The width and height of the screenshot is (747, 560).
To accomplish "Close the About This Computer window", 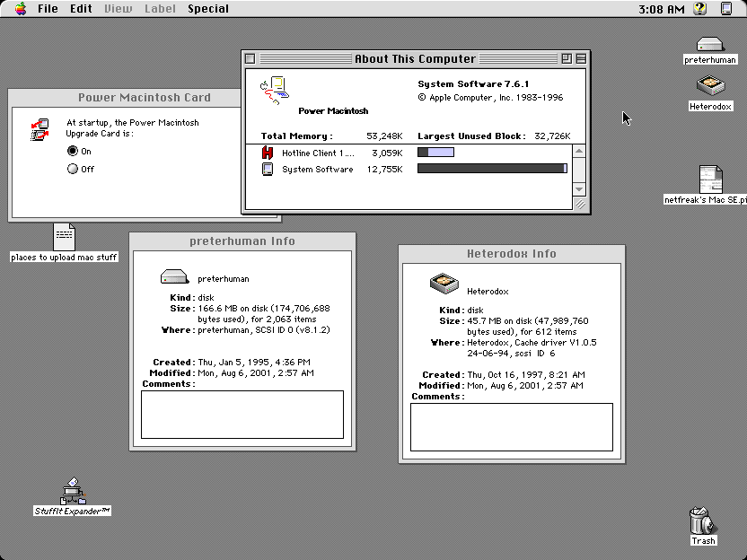I will click(250, 58).
